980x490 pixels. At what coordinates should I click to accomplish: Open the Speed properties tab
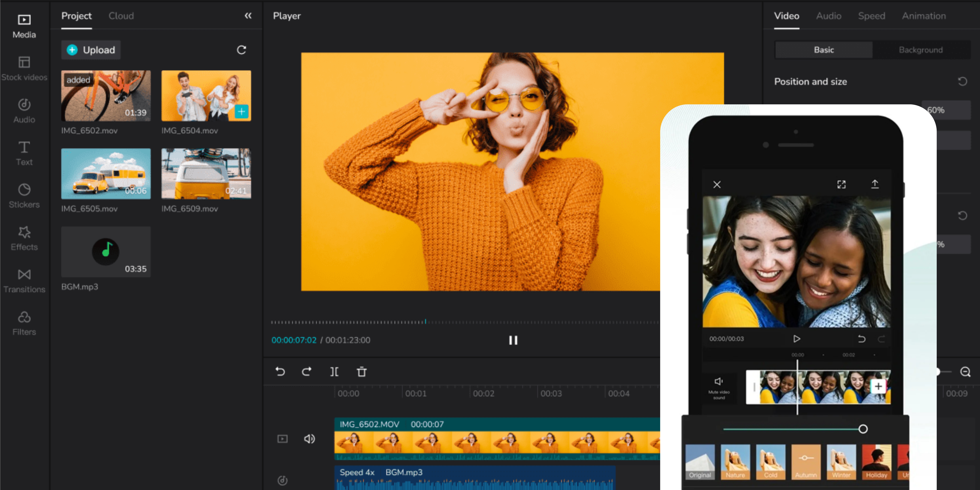(x=871, y=16)
